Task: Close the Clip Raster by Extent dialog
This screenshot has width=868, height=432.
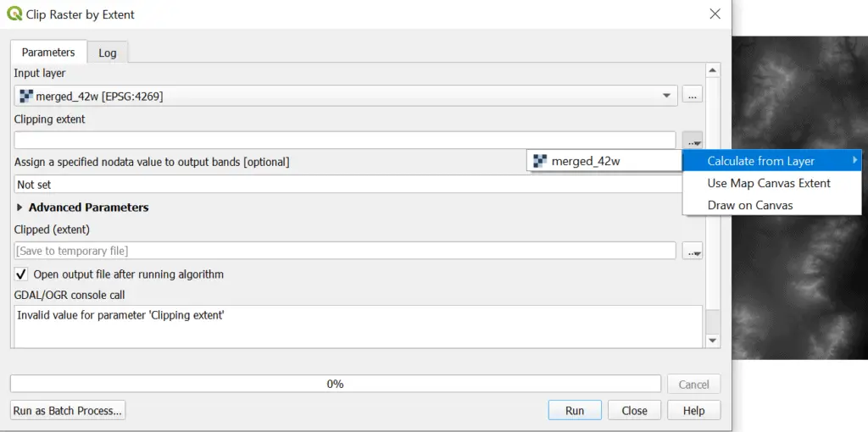Action: point(715,14)
